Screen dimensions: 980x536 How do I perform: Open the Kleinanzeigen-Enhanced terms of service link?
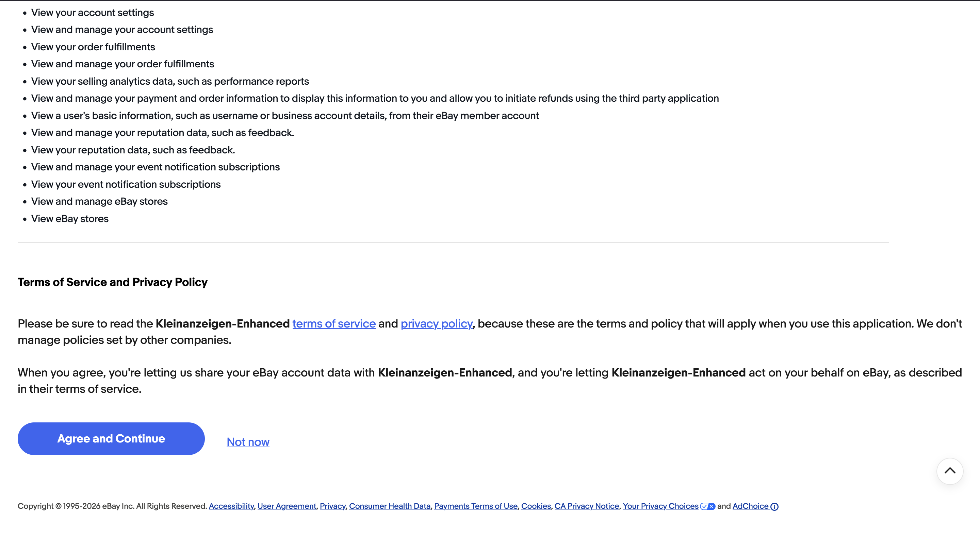[333, 323]
